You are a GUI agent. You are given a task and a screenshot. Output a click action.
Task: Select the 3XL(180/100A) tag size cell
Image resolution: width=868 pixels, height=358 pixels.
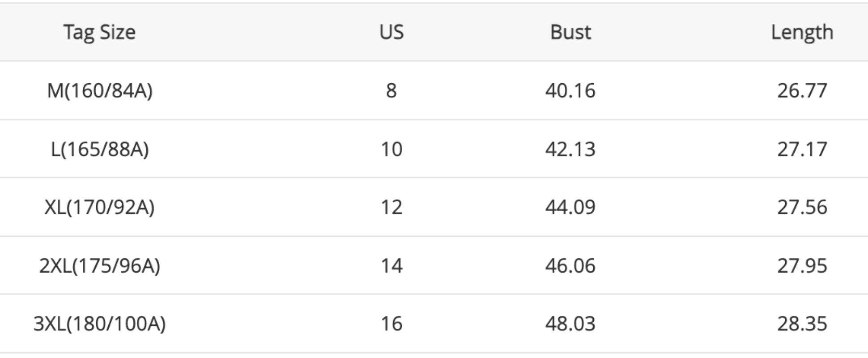tap(99, 324)
